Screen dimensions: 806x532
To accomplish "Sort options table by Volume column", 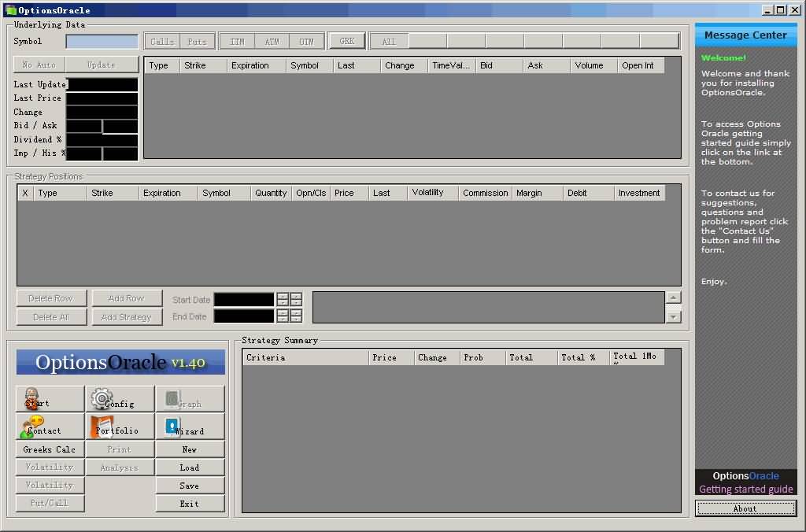I will tap(593, 65).
